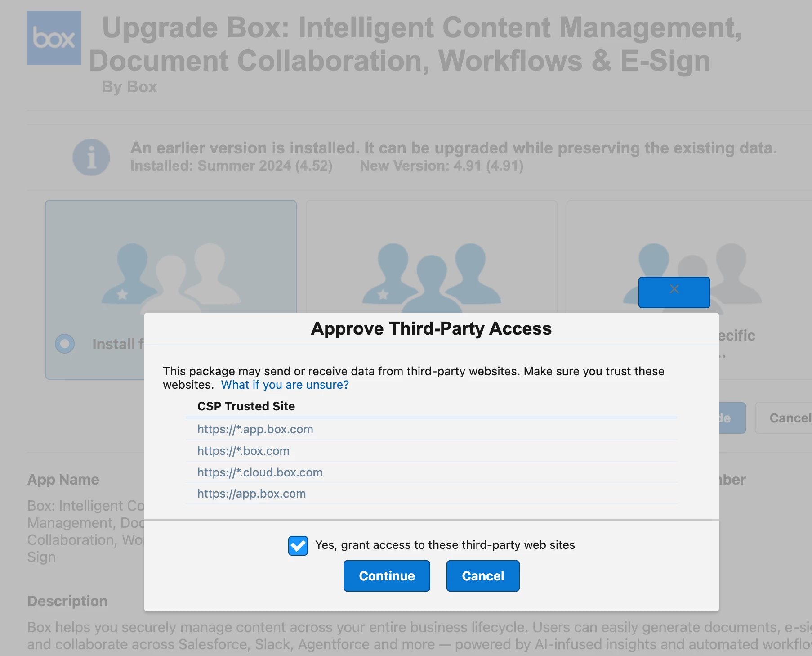Viewport: 812px width, 656px height.
Task: Open 'What if you are unsure?' link
Action: coord(285,385)
